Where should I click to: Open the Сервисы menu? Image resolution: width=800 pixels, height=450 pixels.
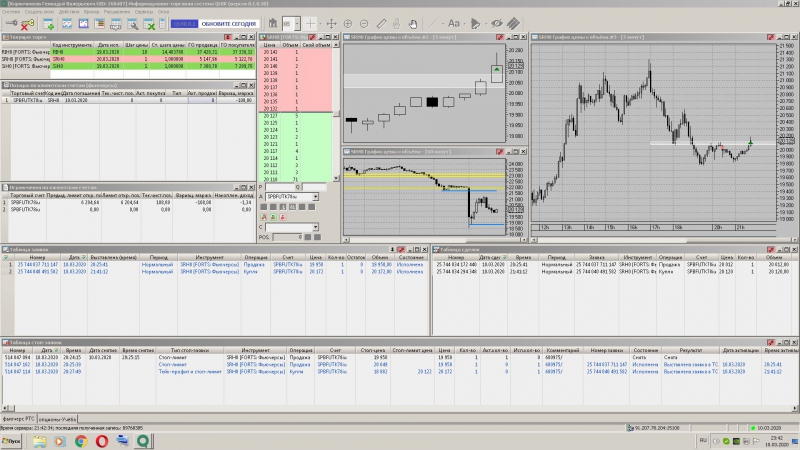(x=144, y=11)
